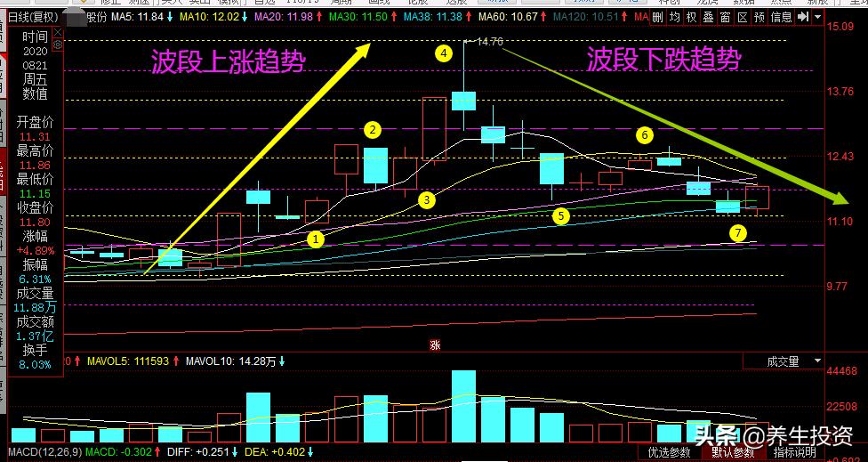Click the arrow-to-bar collapse panel icon
Image resolution: width=868 pixels, height=462 pixels.
pyautogui.click(x=803, y=17)
